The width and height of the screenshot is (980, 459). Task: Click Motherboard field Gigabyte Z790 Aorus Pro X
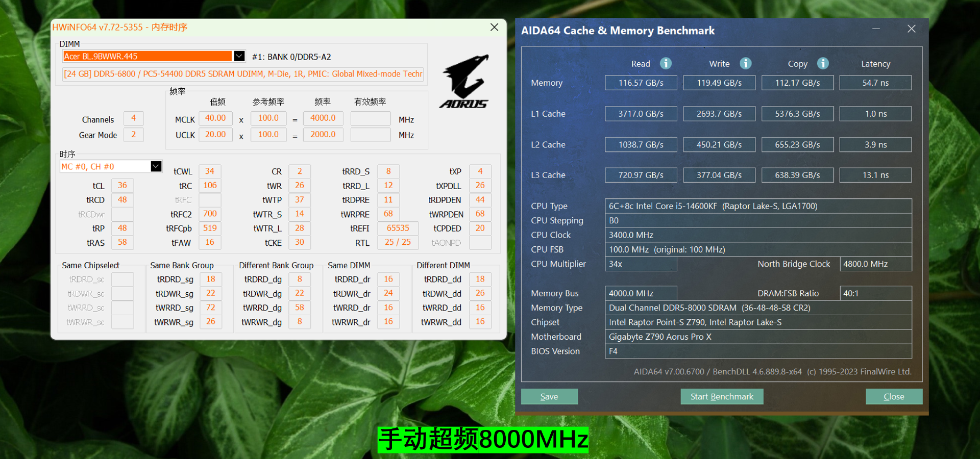coord(758,337)
